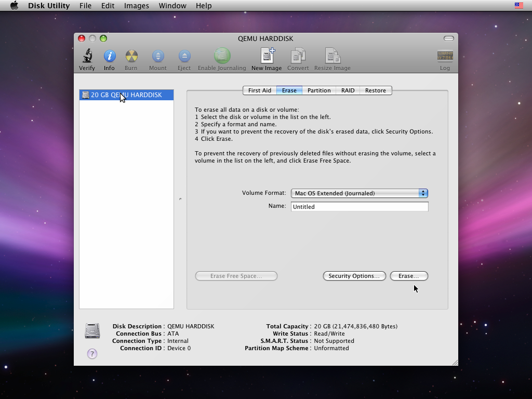
Task: Open the Log viewer icon
Action: (x=445, y=56)
